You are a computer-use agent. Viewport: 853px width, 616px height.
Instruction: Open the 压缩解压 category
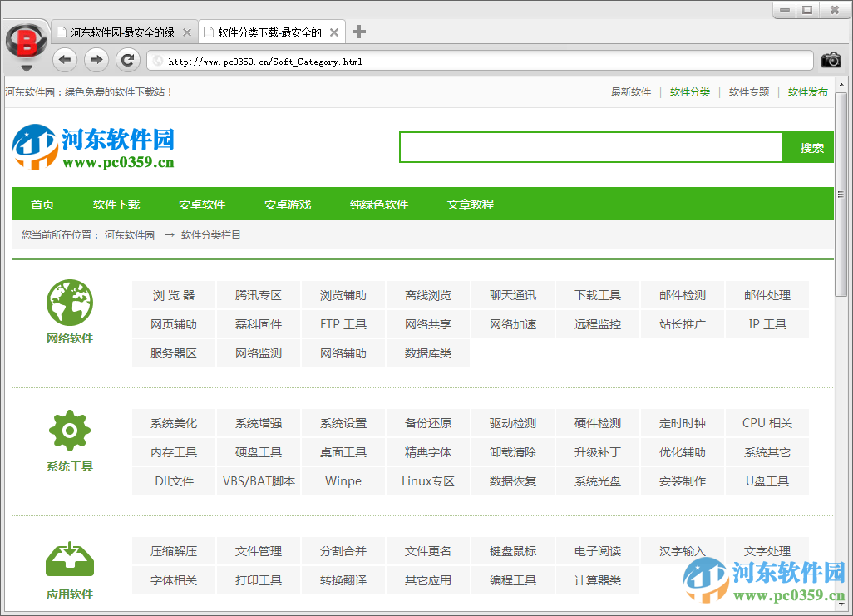coord(173,551)
